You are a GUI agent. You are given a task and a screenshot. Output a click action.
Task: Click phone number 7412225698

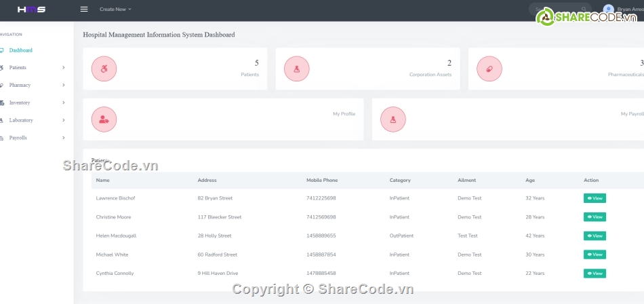pyautogui.click(x=321, y=198)
